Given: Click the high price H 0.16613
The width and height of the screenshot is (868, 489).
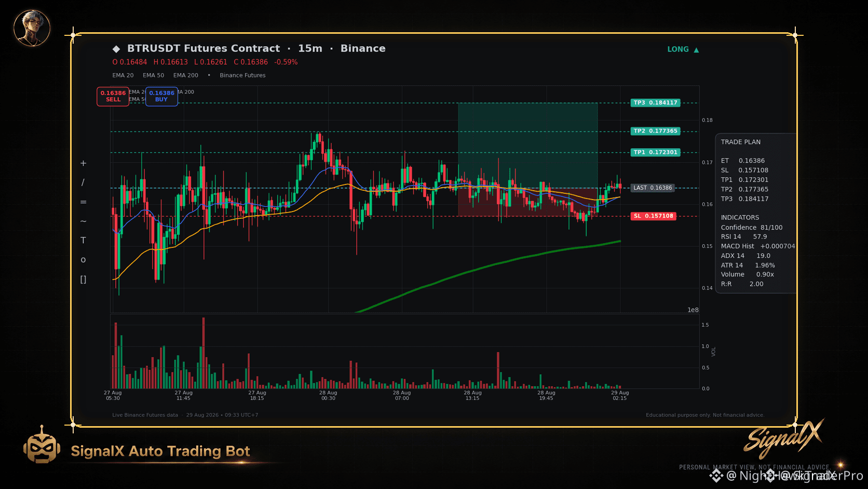Looking at the screenshot, I should coord(171,62).
